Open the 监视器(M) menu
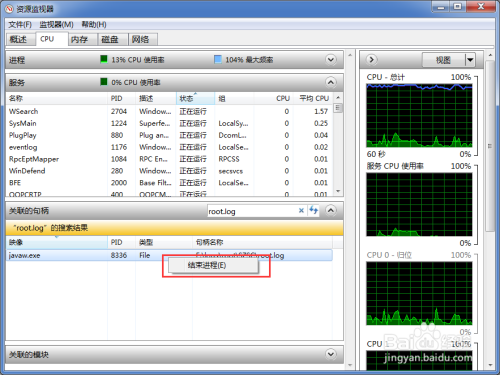500x375 pixels. [56, 25]
